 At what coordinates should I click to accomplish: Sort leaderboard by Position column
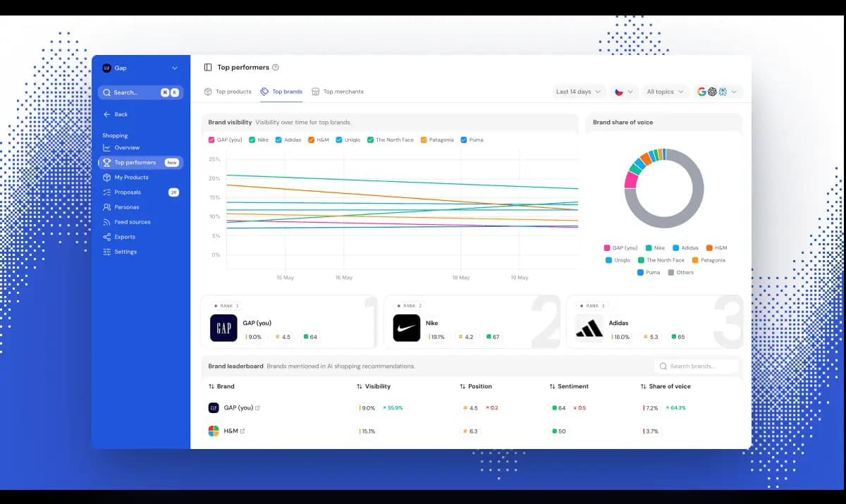coord(476,386)
